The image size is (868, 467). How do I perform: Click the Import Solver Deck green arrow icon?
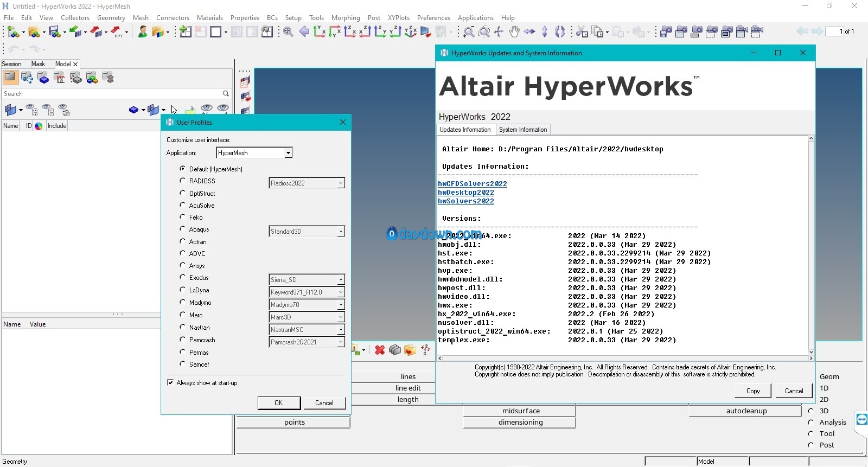[x=75, y=32]
